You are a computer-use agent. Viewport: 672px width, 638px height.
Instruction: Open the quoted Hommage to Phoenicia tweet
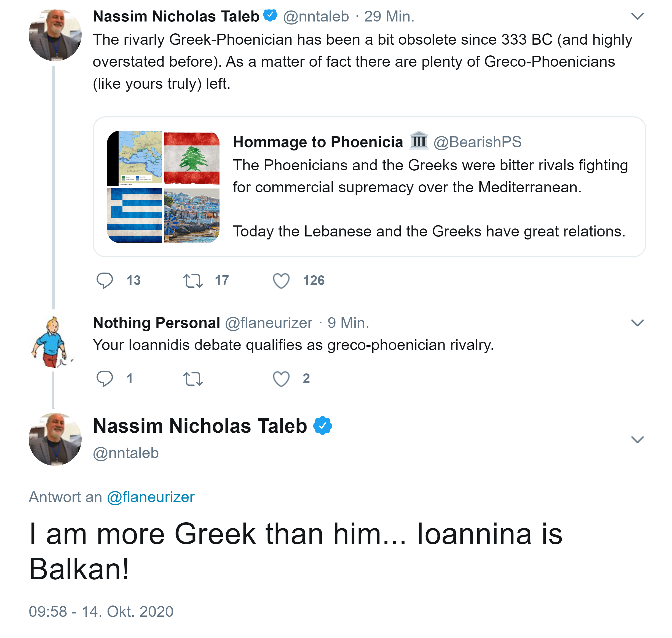429,187
